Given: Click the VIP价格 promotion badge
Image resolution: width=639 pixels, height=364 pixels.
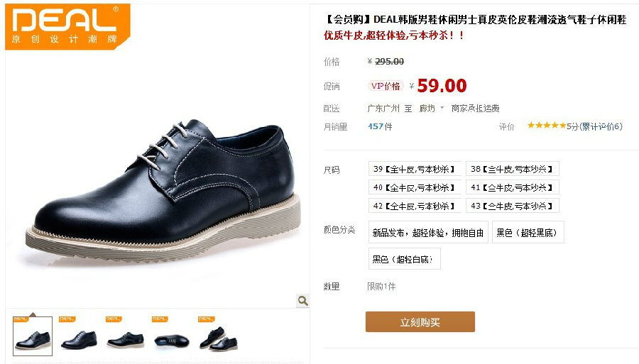Looking at the screenshot, I should click(x=386, y=86).
